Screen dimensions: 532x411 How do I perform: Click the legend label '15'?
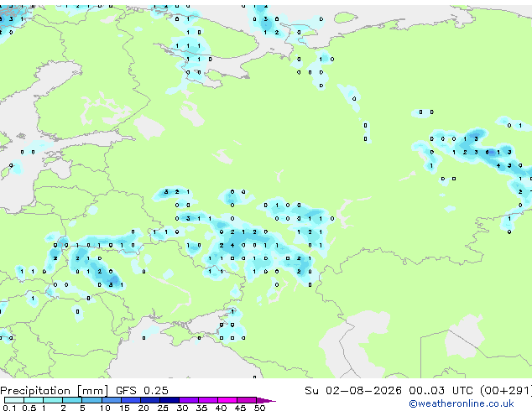click(x=124, y=408)
